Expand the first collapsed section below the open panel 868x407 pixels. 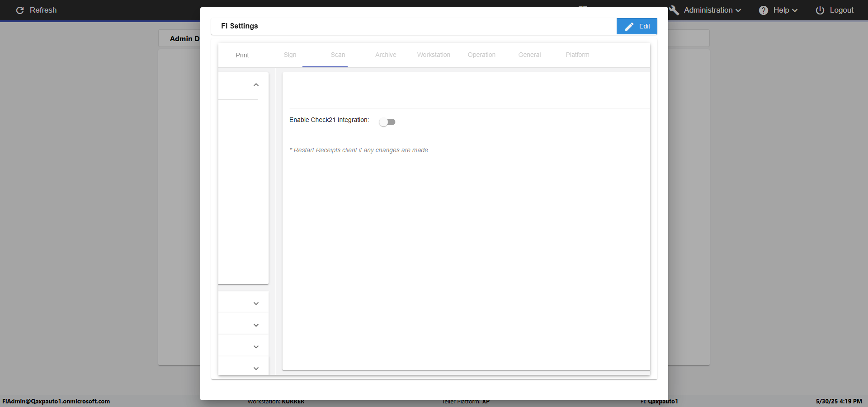pos(256,304)
